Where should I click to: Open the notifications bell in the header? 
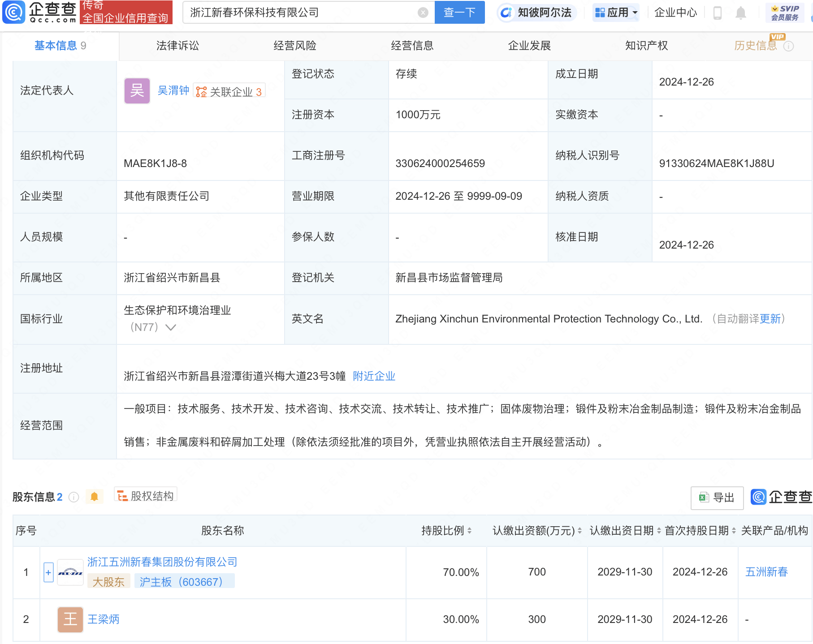tap(741, 13)
